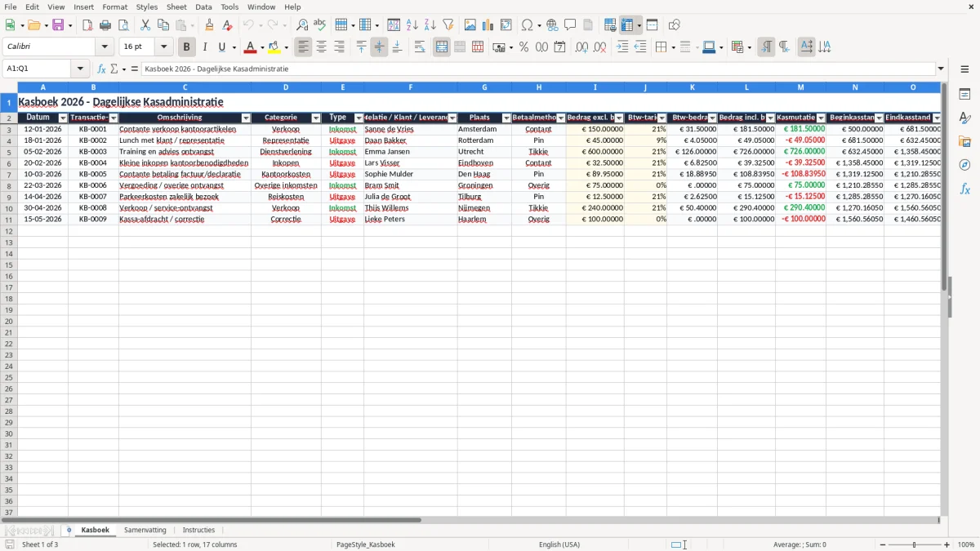
Task: Click the Save document icon
Action: [58, 25]
